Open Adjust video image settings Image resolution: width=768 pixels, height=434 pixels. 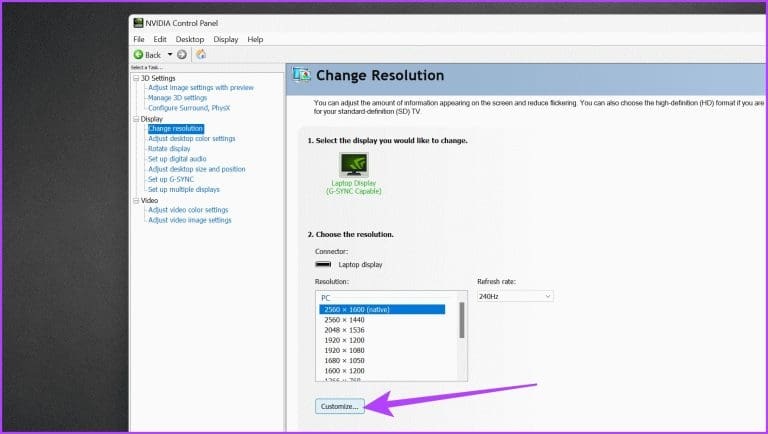pyautogui.click(x=190, y=220)
